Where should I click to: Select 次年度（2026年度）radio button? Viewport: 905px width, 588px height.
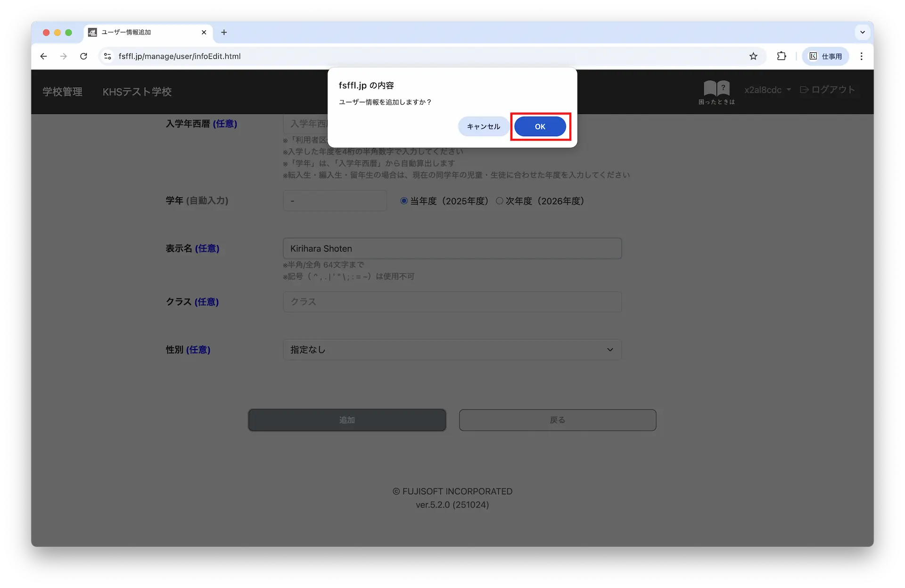point(499,201)
